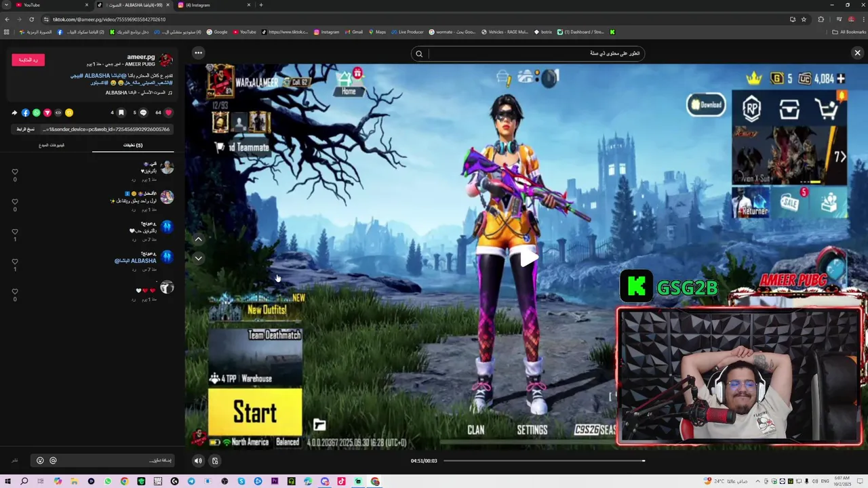This screenshot has width=868, height=488.
Task: Like the hearts-only last comment
Action: 15,291
